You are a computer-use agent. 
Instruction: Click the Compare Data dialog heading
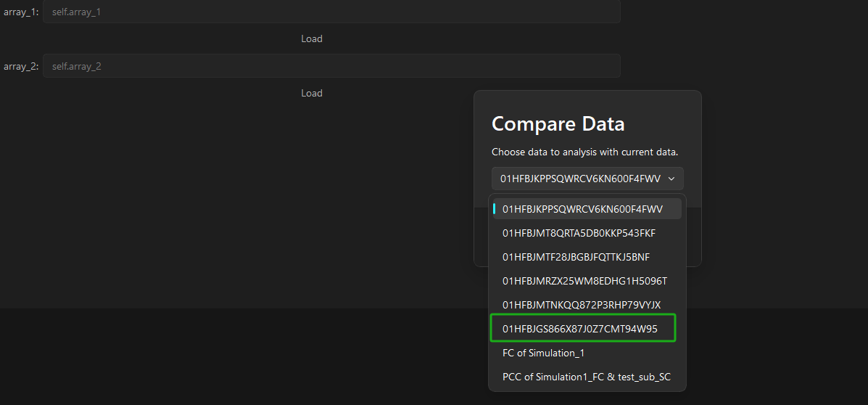[558, 123]
